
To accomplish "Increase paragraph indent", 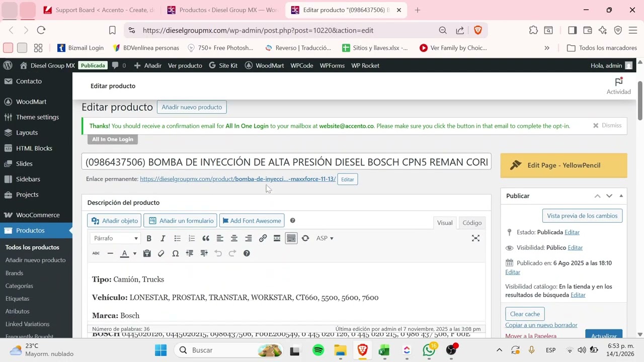I will pos(204,253).
